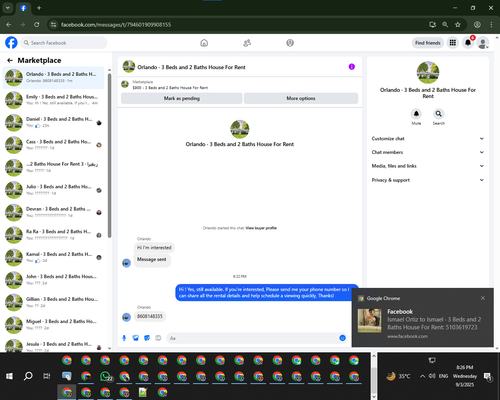Open View buyer profile link
Screen dimensions: 500x400
(261, 228)
